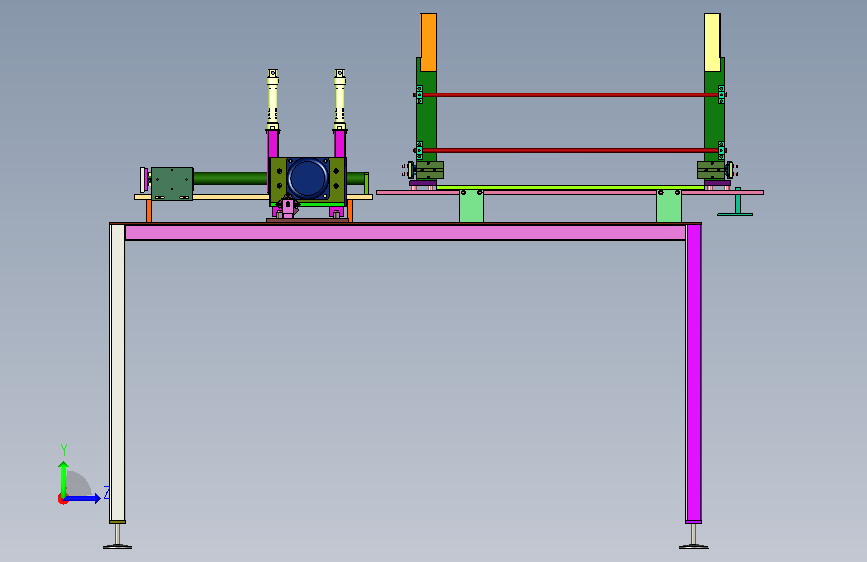Pick the magenta right table leg
867x562 pixels.
(x=693, y=373)
